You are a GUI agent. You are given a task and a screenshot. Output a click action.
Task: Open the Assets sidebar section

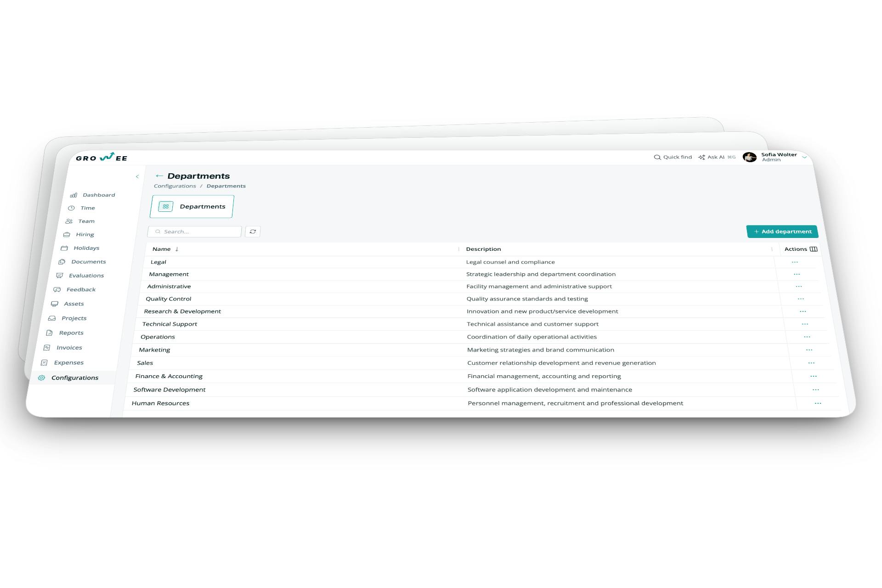point(73,304)
